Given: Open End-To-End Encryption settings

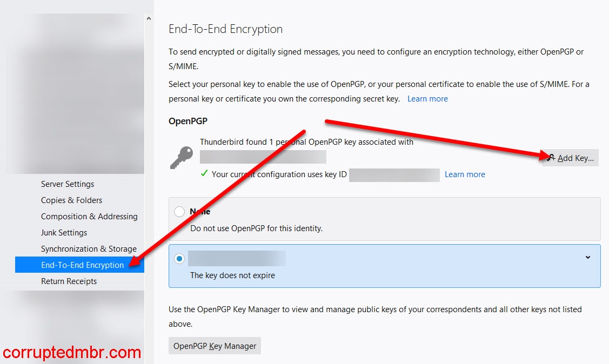Looking at the screenshot, I should coord(83,265).
